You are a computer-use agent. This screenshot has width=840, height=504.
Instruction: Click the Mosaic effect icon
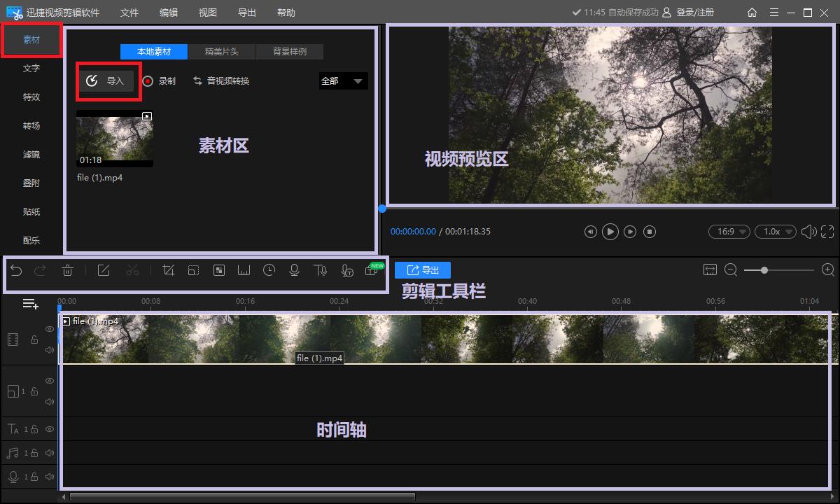point(220,270)
